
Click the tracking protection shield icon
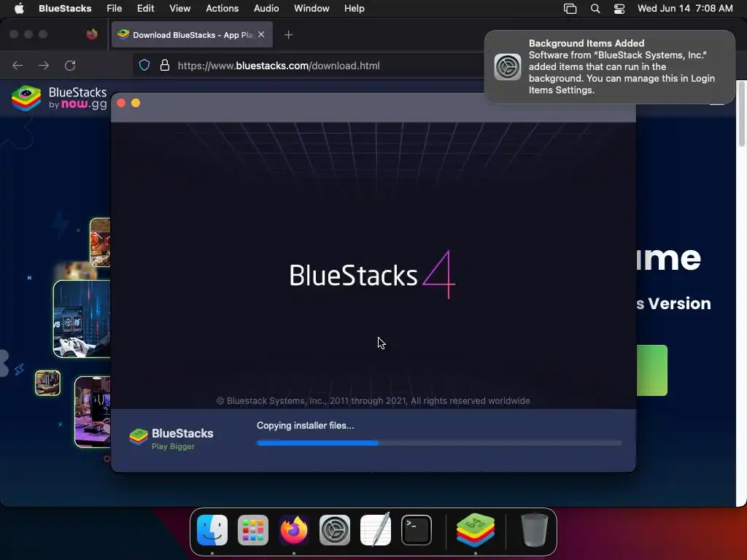(144, 65)
